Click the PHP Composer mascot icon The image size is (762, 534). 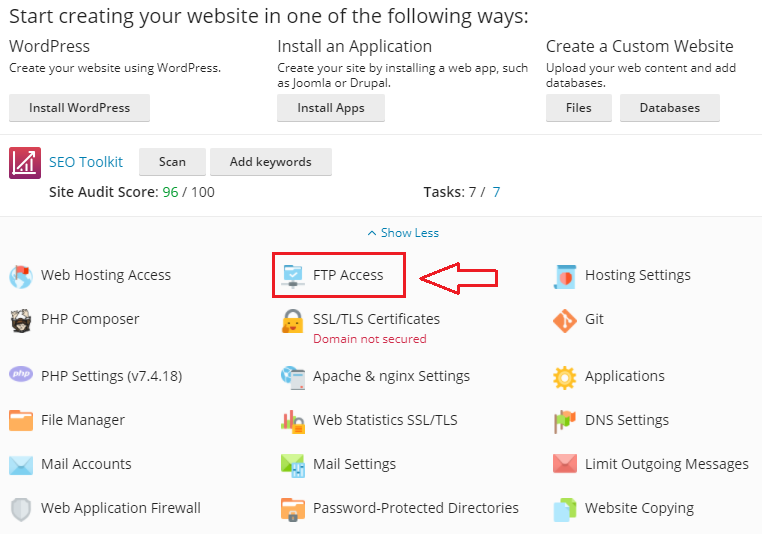coord(21,320)
